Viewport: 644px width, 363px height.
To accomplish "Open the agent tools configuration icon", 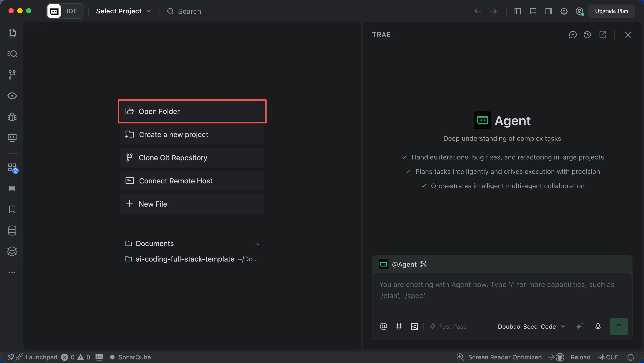I will click(x=423, y=264).
